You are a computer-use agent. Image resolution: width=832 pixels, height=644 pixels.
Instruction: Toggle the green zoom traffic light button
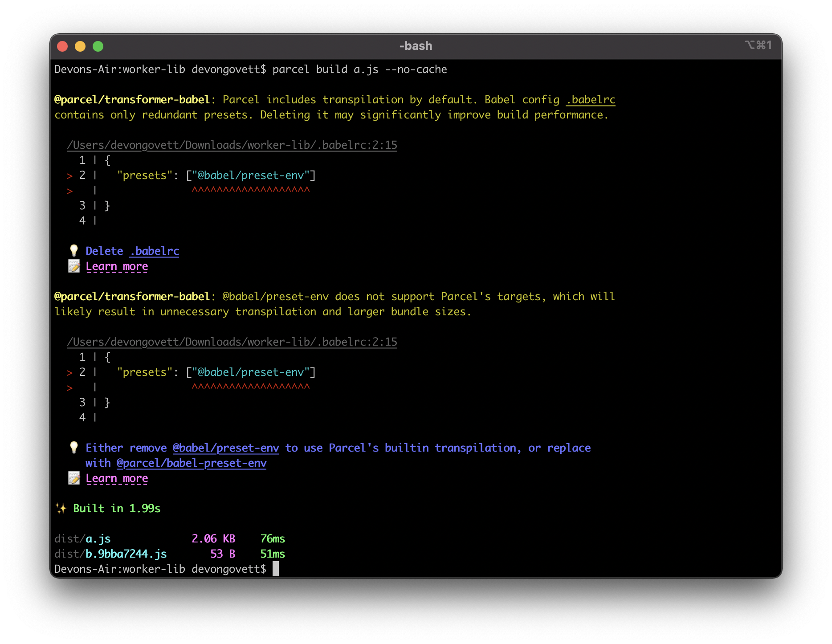coord(98,46)
